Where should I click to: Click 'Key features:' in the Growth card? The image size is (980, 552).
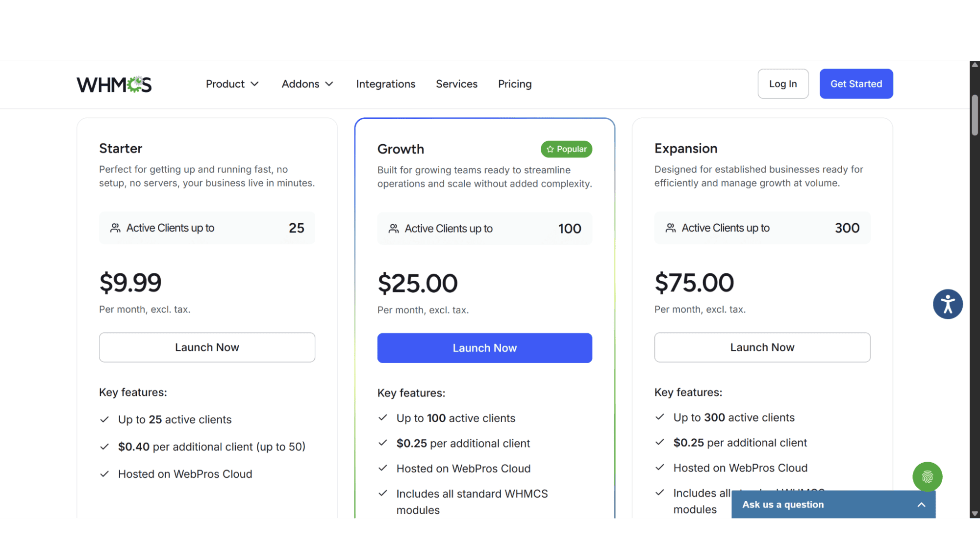tap(411, 393)
